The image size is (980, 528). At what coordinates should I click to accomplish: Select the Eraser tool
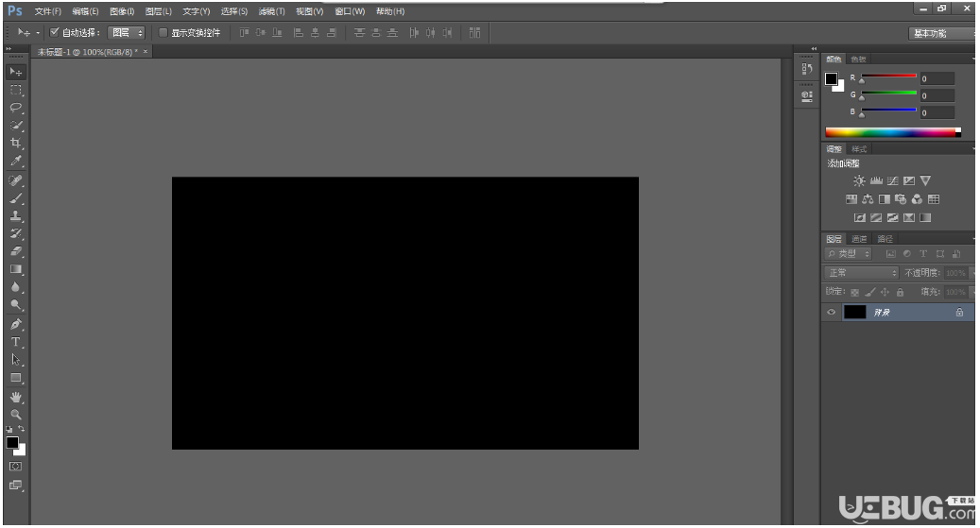tap(16, 251)
